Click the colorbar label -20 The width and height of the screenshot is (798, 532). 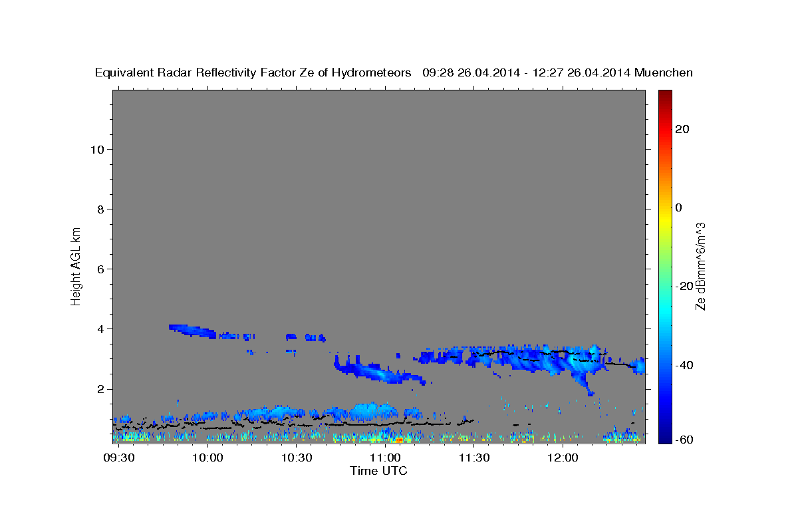coord(684,286)
